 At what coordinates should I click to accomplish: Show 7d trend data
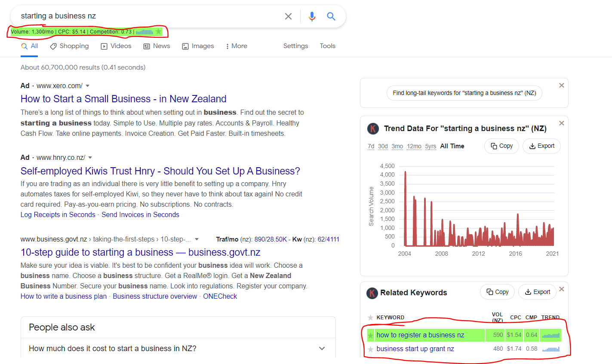tap(371, 146)
